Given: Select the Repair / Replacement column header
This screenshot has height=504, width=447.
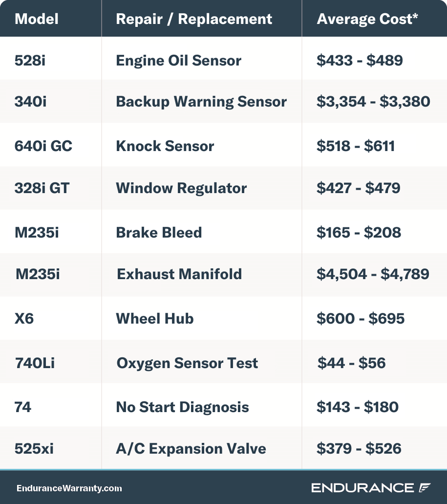Looking at the screenshot, I should pyautogui.click(x=194, y=19).
